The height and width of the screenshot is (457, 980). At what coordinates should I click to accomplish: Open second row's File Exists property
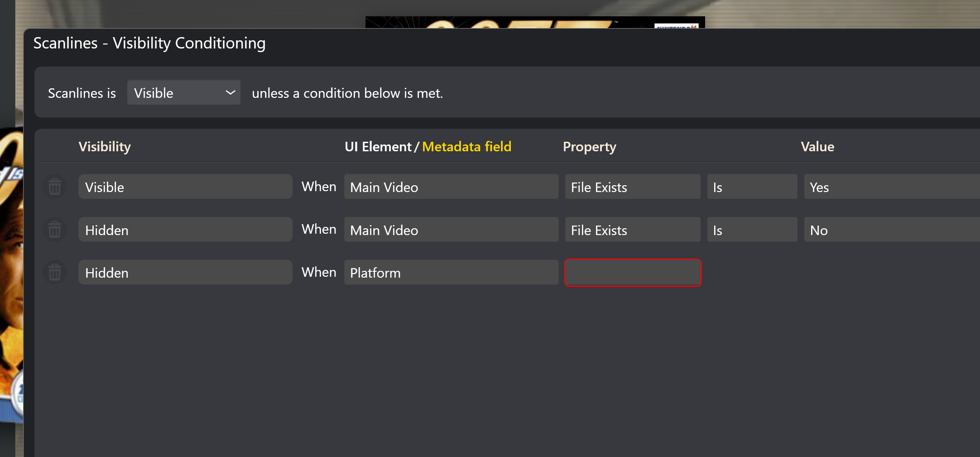tap(633, 229)
